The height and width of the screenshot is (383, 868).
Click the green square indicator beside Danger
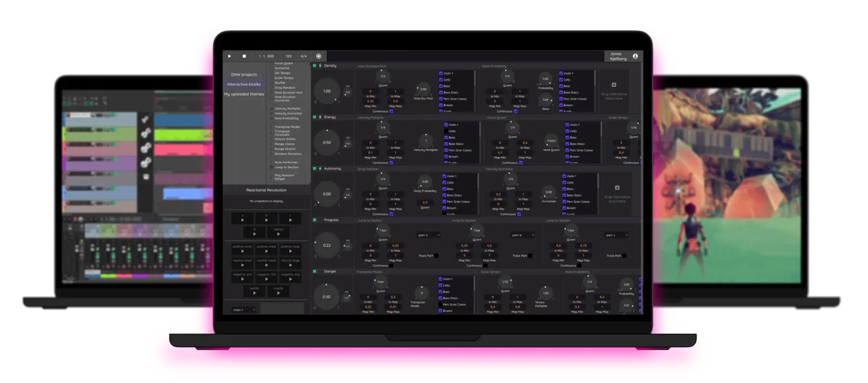(x=315, y=271)
